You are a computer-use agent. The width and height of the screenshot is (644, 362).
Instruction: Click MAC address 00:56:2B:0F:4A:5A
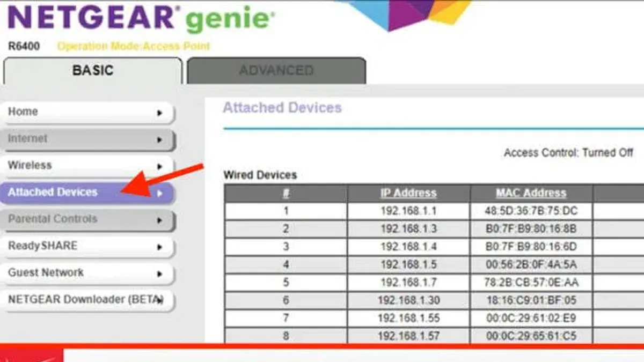(531, 264)
